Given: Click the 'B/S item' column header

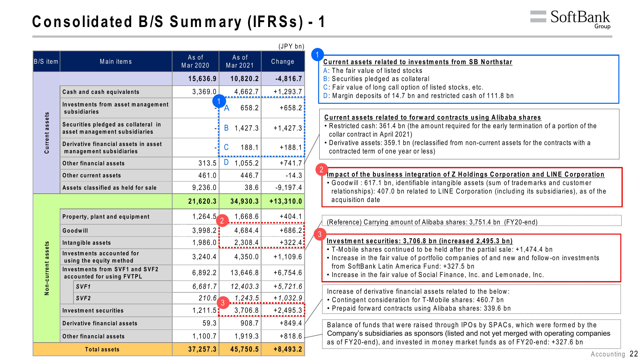Looking at the screenshot, I should (46, 62).
